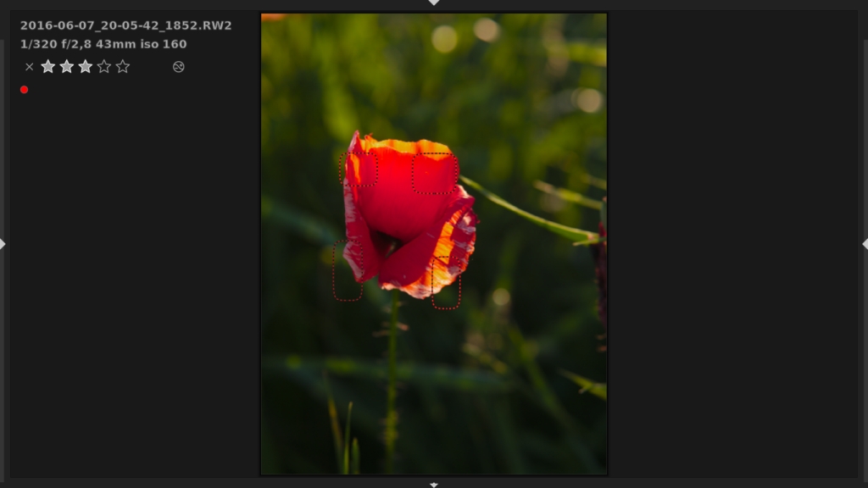The image size is (868, 488).
Task: Expand the top panel via its arrow
Action: pyautogui.click(x=433, y=3)
